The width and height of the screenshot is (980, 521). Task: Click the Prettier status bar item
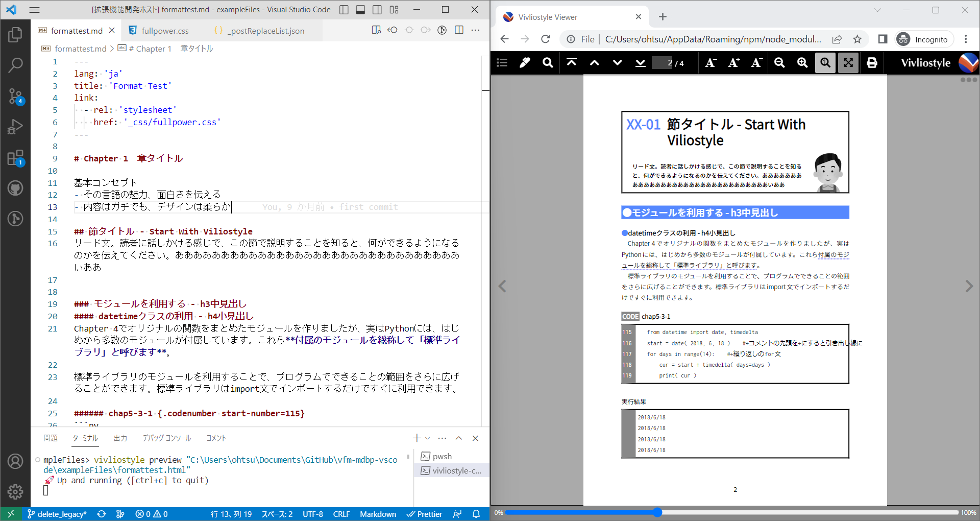424,514
